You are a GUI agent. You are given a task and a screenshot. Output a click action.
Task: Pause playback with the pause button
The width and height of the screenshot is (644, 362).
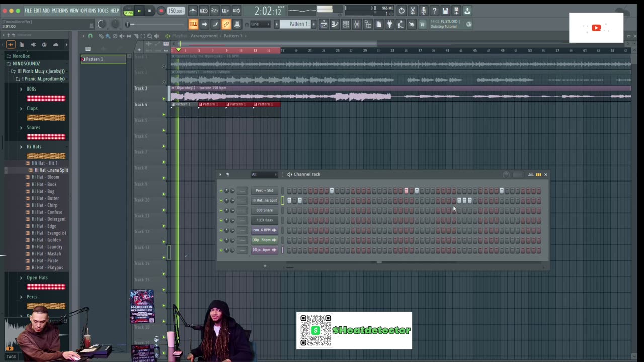pyautogui.click(x=139, y=11)
